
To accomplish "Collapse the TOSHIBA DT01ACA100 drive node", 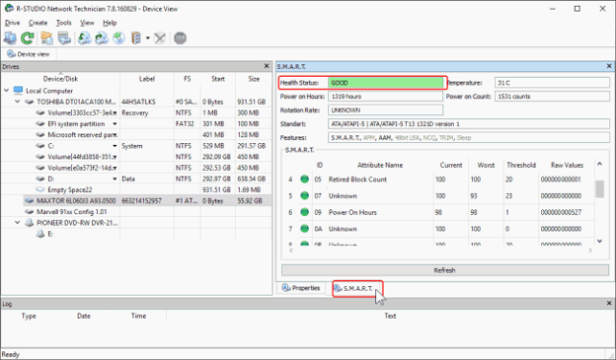I will [17, 102].
